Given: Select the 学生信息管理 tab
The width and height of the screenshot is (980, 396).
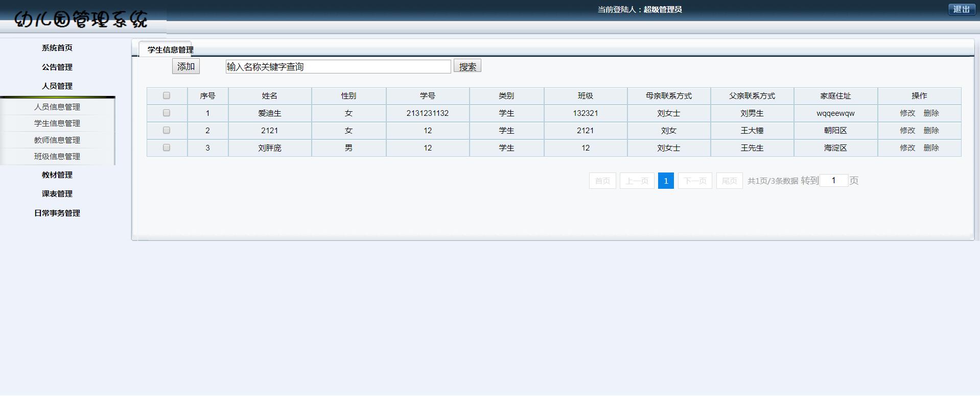Looking at the screenshot, I should pos(170,49).
